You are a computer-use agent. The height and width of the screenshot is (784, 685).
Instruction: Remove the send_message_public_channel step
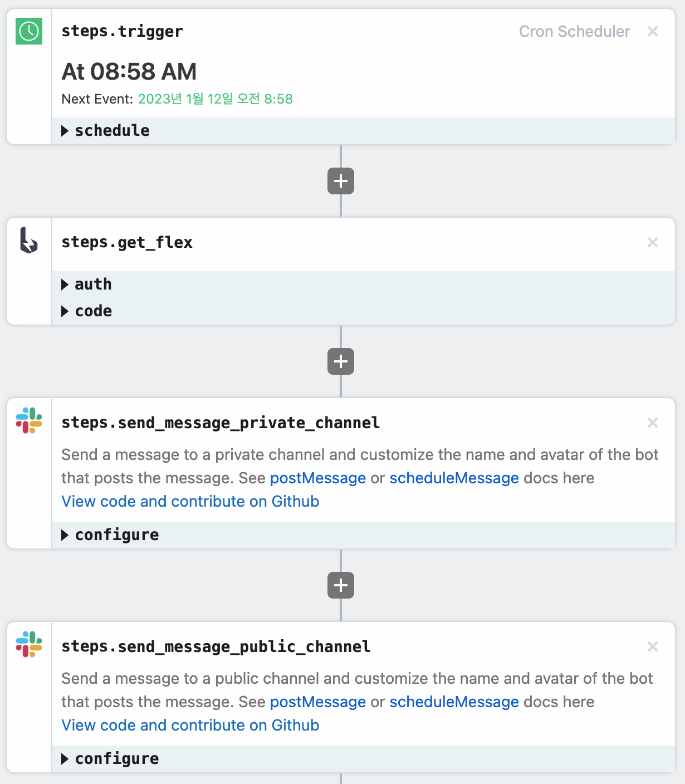pos(653,646)
